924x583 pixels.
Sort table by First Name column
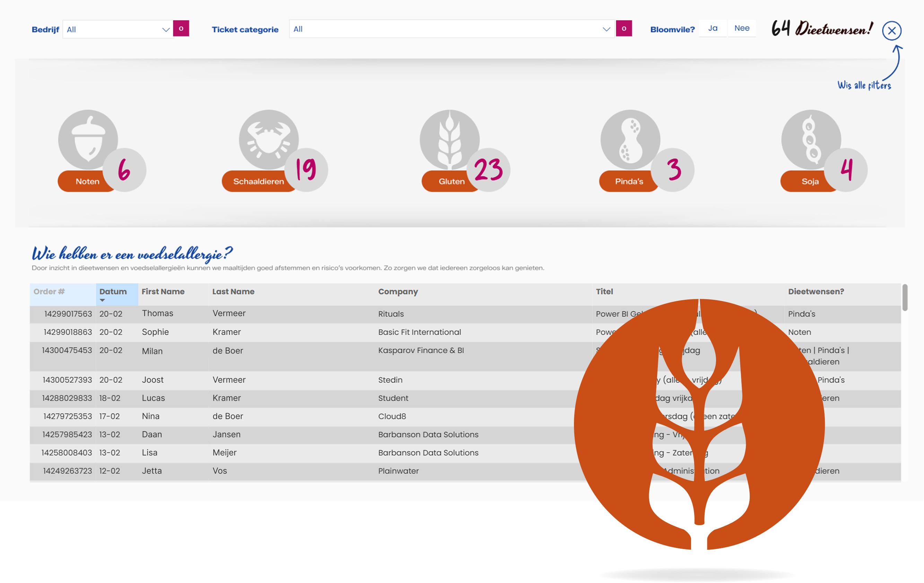(163, 292)
